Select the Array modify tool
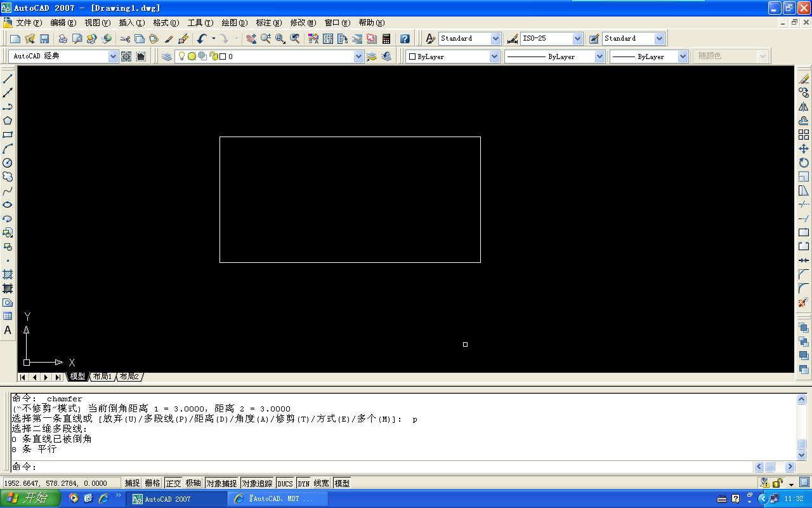The width and height of the screenshot is (812, 508). coord(804,135)
